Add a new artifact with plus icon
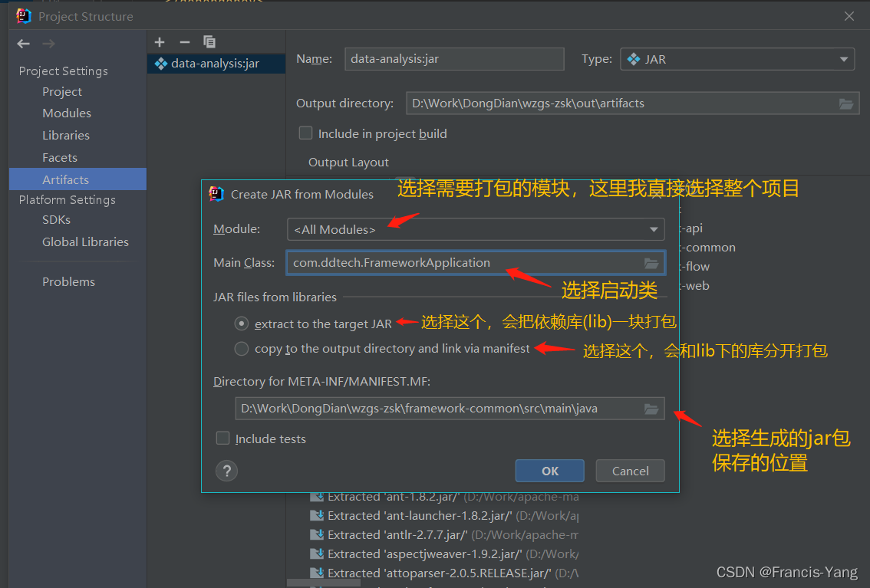870x588 pixels. 160,42
